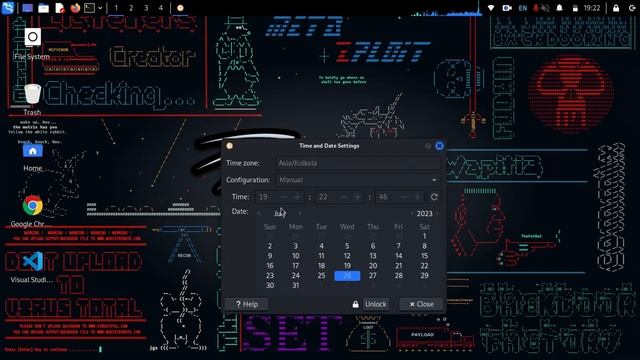
Task: Lock the screen with padlock panel icon
Action: pyautogui.click(x=616, y=8)
